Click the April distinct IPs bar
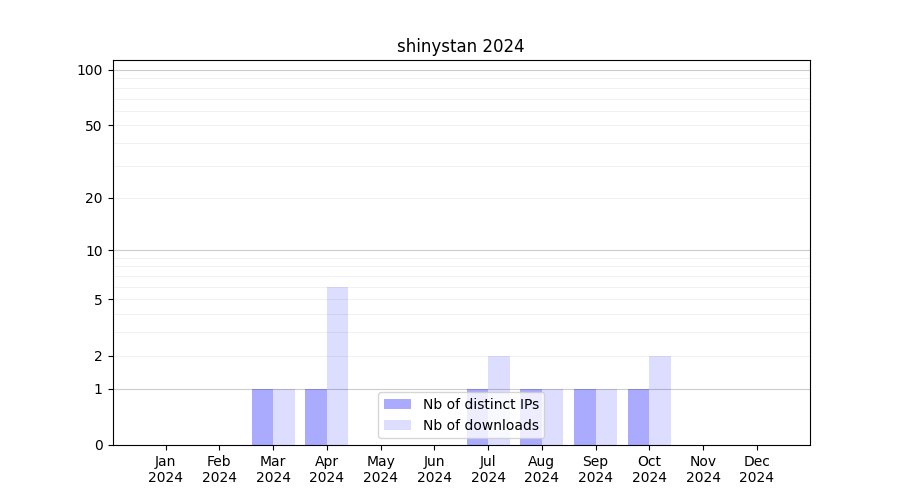 tap(316, 417)
